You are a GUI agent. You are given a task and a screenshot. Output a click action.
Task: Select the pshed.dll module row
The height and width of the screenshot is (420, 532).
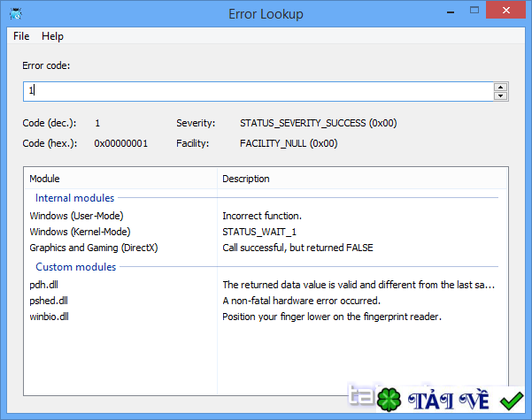point(266,301)
